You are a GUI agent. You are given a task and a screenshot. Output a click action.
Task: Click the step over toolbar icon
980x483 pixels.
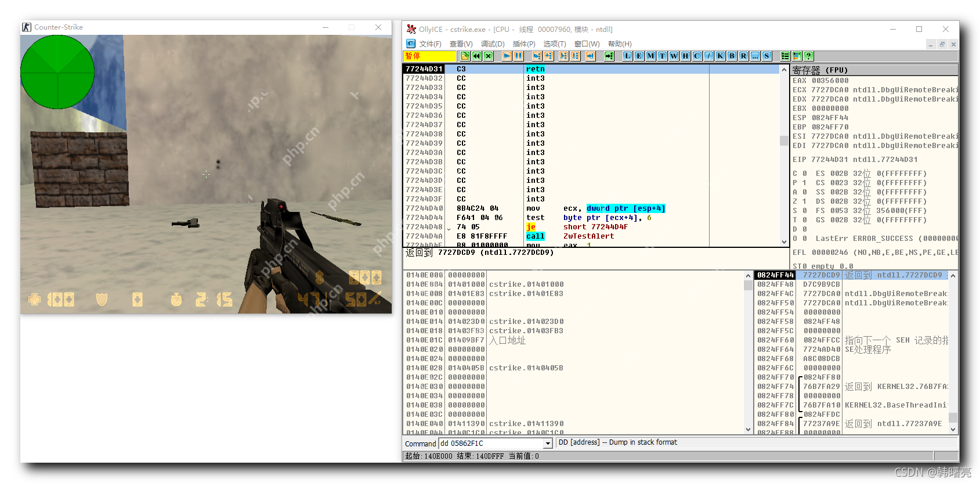coord(549,56)
